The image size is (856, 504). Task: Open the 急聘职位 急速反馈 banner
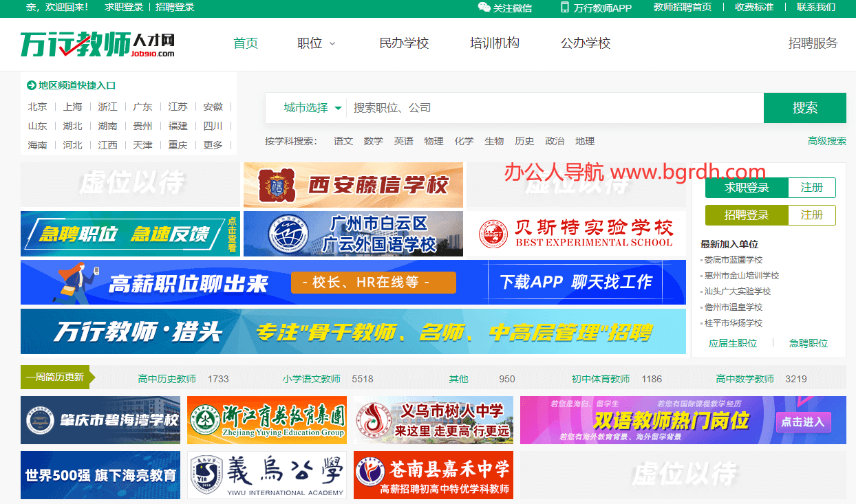coord(130,234)
